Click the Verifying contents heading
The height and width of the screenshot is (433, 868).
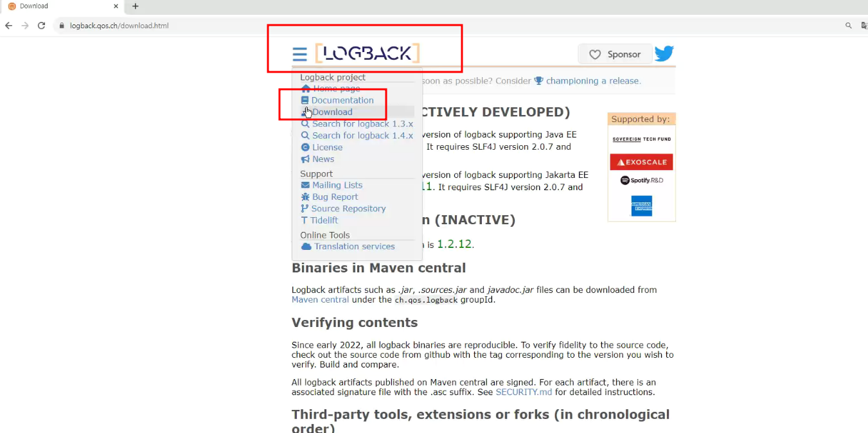[x=355, y=323]
